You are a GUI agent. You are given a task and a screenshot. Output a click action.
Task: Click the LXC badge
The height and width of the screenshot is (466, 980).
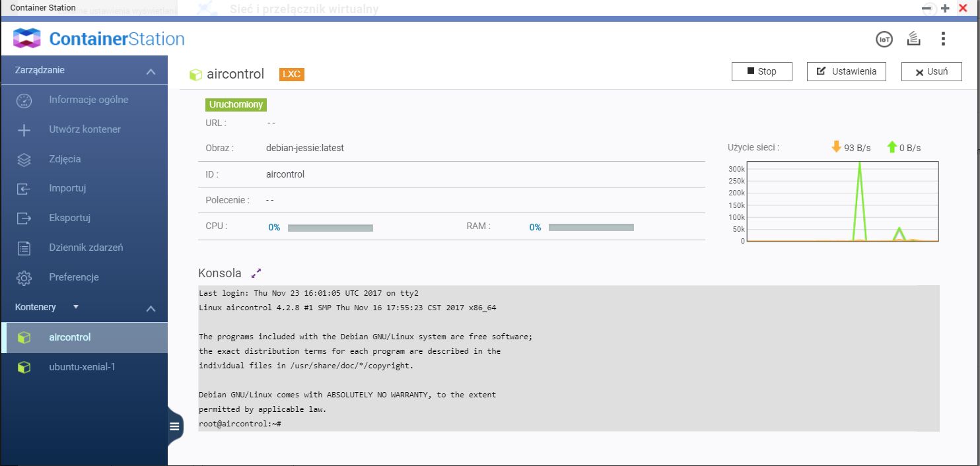tap(291, 74)
